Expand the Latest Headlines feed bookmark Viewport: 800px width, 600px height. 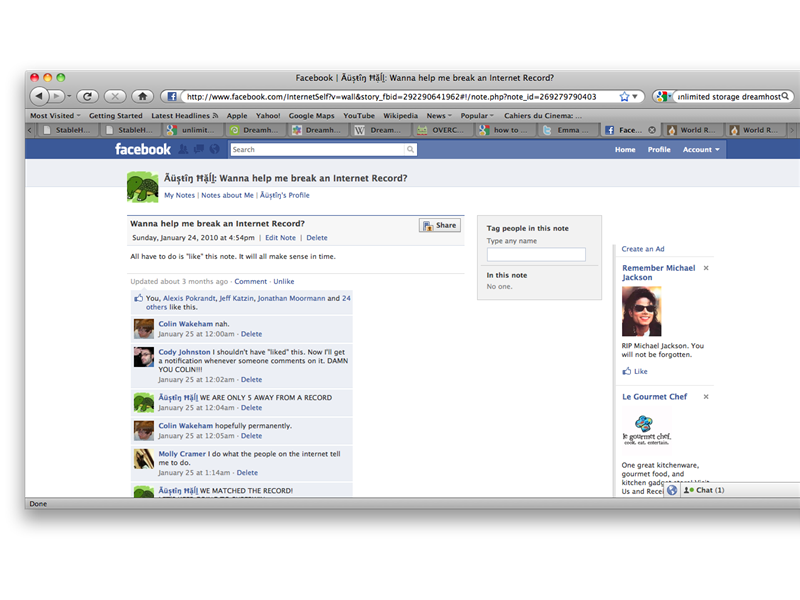point(185,116)
